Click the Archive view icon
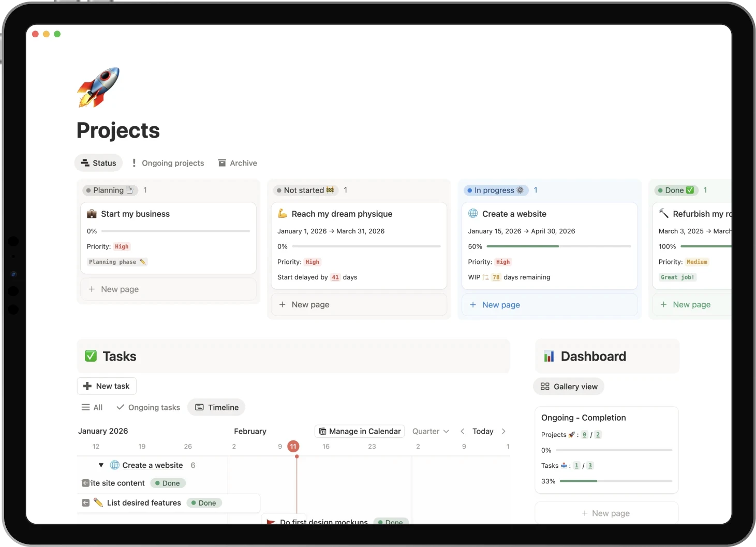Image resolution: width=756 pixels, height=547 pixels. point(222,162)
